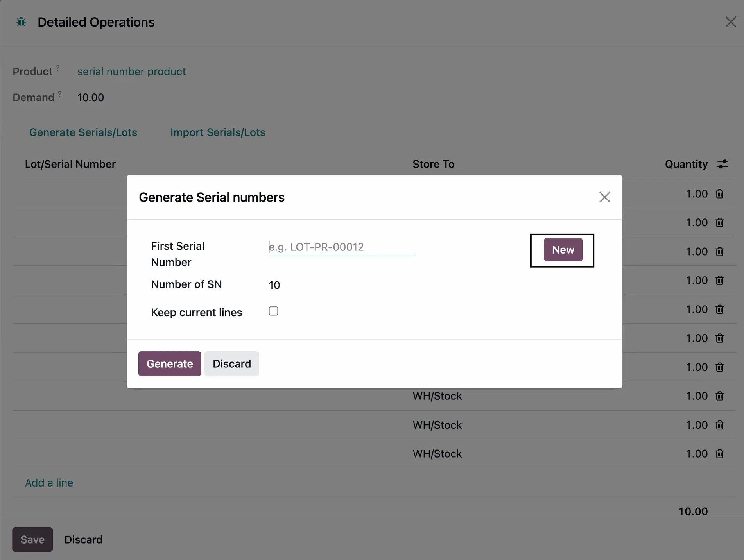Enable the Keep current lines checkbox
The image size is (744, 560).
coord(273,311)
